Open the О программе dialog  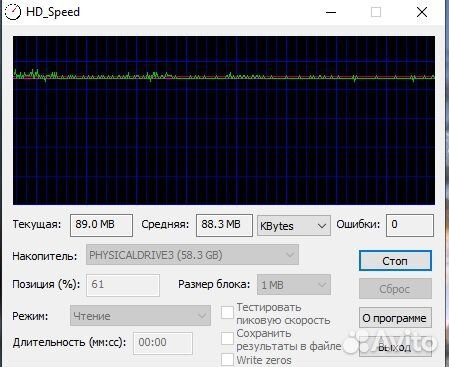[395, 318]
